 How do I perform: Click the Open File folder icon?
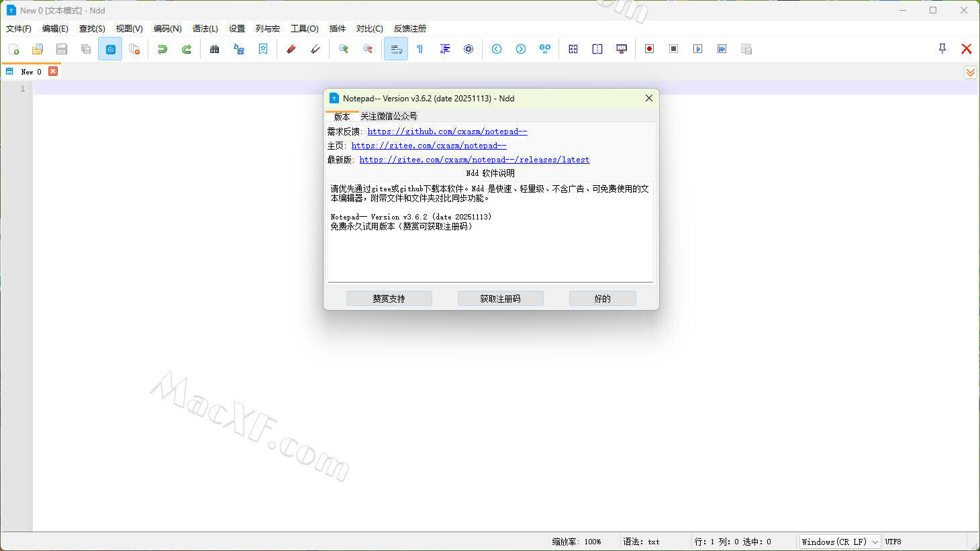pyautogui.click(x=38, y=49)
